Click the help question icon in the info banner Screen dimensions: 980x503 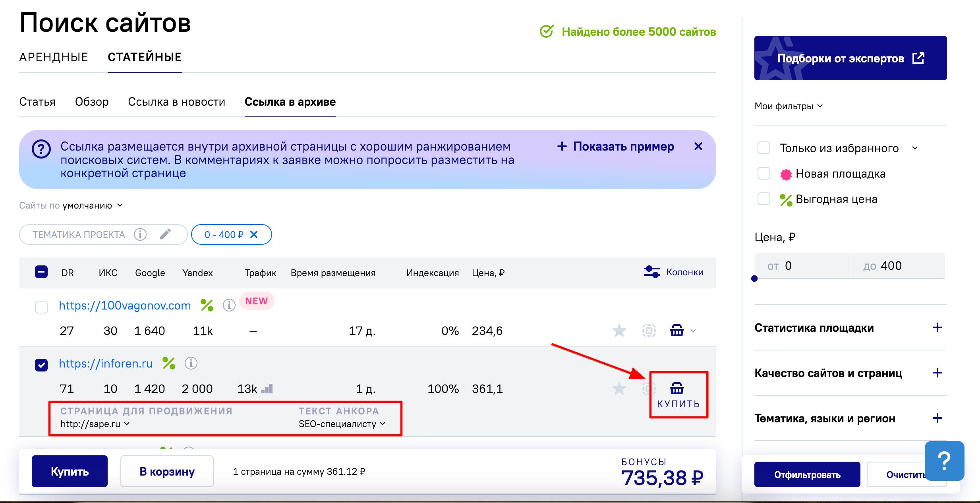tap(41, 149)
